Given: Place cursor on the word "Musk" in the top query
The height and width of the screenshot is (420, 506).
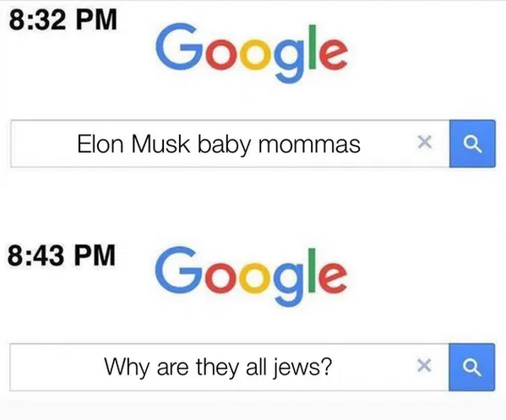Looking at the screenshot, I should click(161, 144).
